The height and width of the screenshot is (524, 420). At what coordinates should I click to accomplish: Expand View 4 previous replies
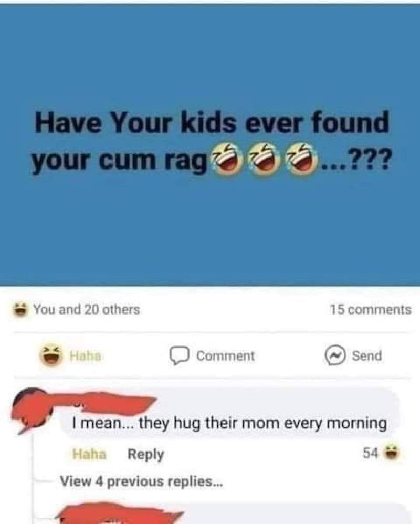point(141,481)
